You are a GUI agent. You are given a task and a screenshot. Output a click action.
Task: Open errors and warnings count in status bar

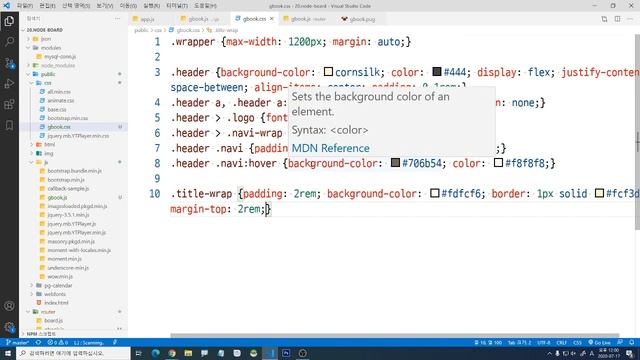[58, 342]
